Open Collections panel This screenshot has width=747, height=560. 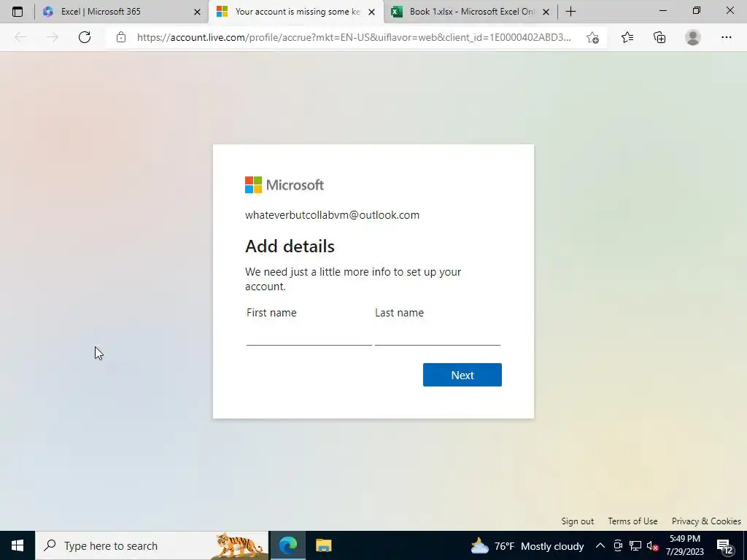(x=659, y=37)
